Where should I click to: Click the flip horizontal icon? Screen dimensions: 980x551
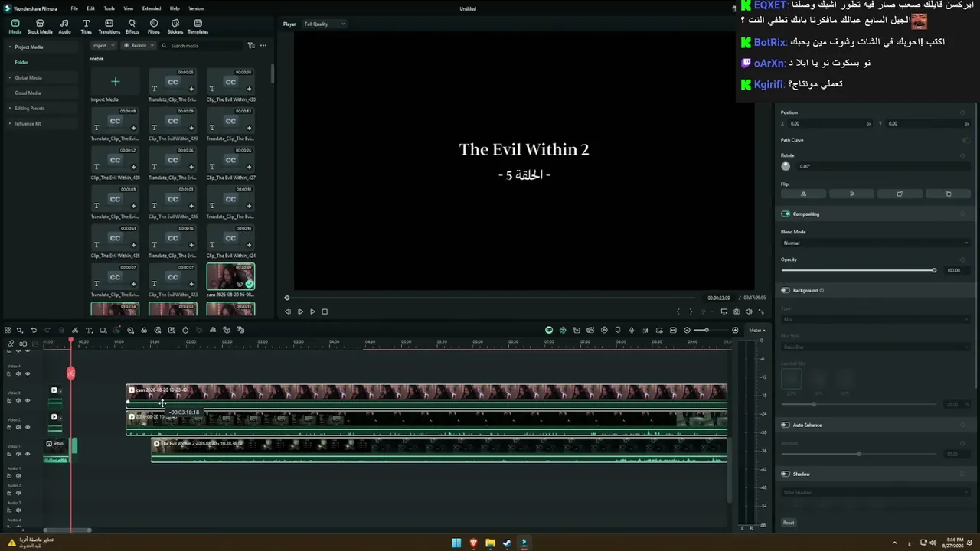803,194
